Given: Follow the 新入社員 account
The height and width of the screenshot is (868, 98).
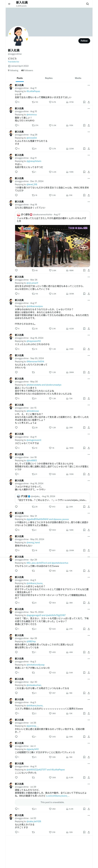Looking at the screenshot, I should [84, 41].
